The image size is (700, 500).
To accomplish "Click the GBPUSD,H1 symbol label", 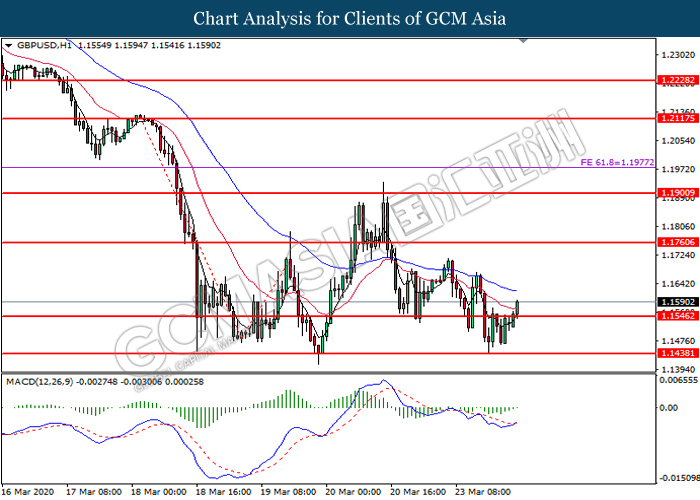I will 38,46.
